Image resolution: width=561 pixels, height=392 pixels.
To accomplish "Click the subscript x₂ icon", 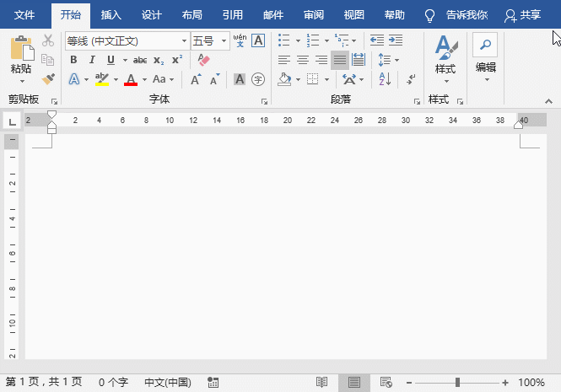I will [x=159, y=60].
